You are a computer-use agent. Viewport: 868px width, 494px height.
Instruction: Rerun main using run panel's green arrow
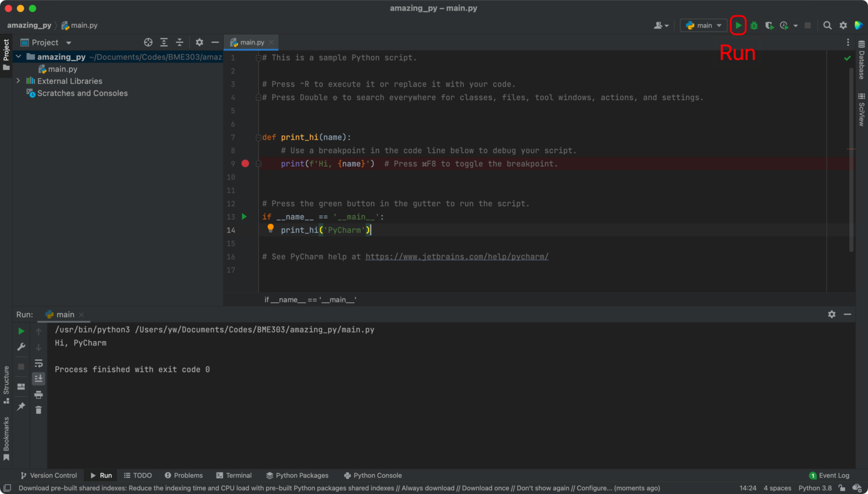(x=21, y=331)
